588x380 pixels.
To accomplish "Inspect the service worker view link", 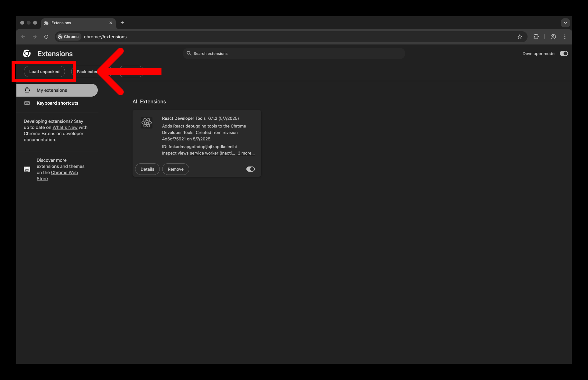I will tap(212, 153).
